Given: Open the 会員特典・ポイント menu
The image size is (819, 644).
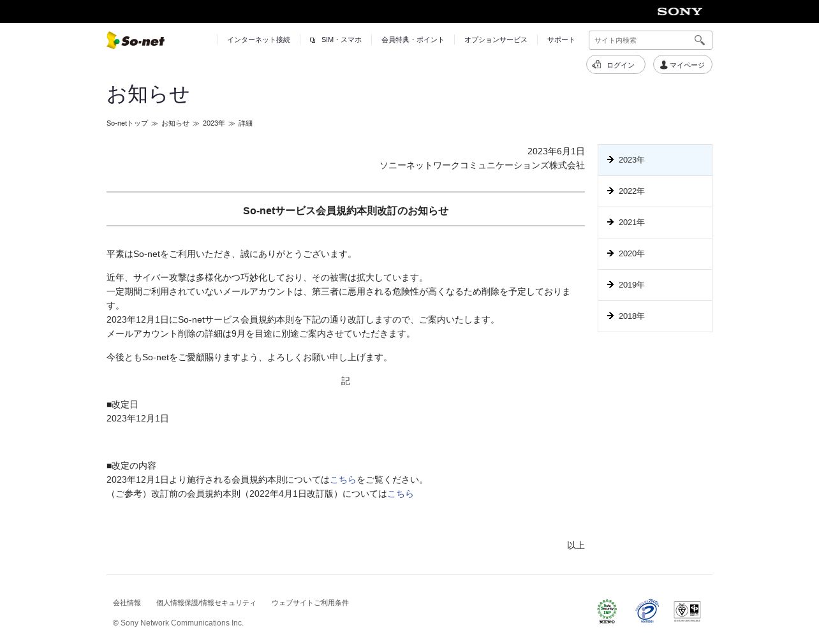Looking at the screenshot, I should tap(413, 40).
